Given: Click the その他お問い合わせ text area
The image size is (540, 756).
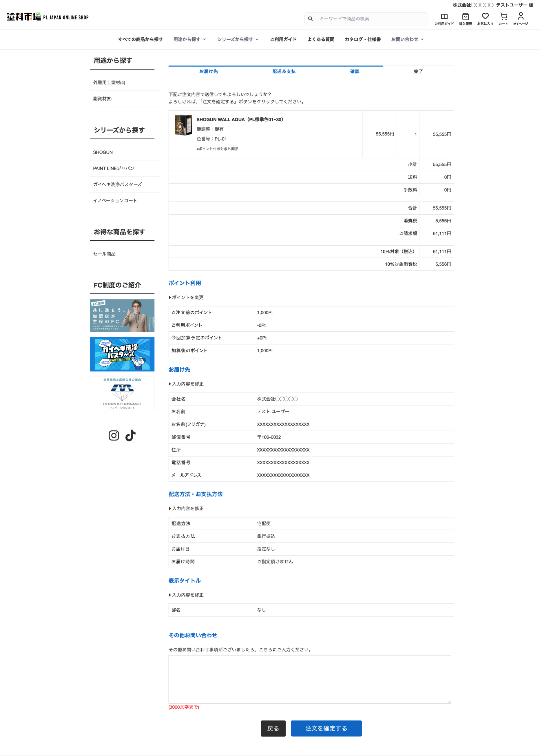Looking at the screenshot, I should 310,679.
